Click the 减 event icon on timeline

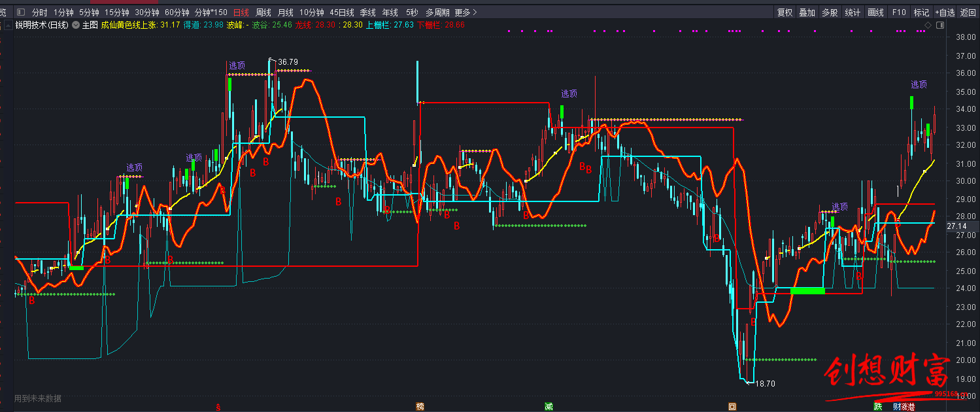tap(549, 406)
